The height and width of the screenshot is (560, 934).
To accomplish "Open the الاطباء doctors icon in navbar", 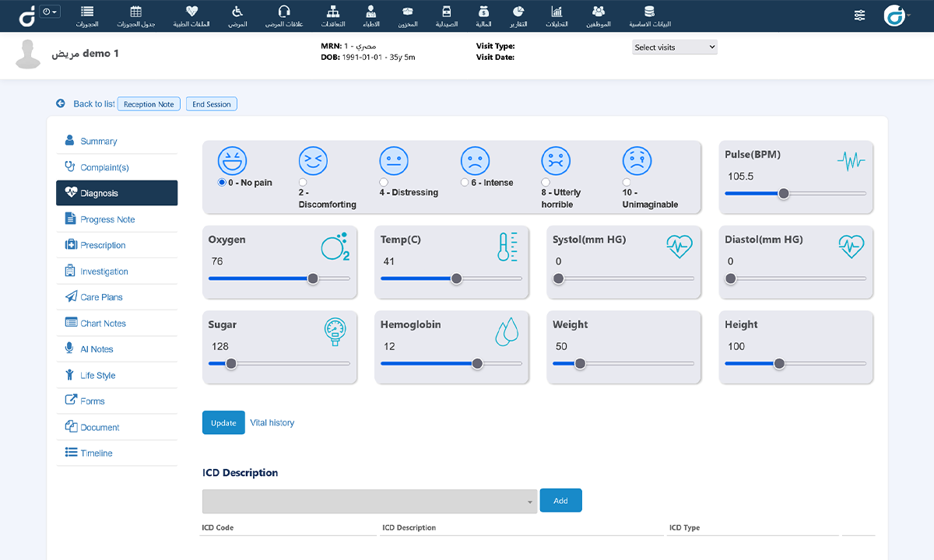I will [x=371, y=11].
